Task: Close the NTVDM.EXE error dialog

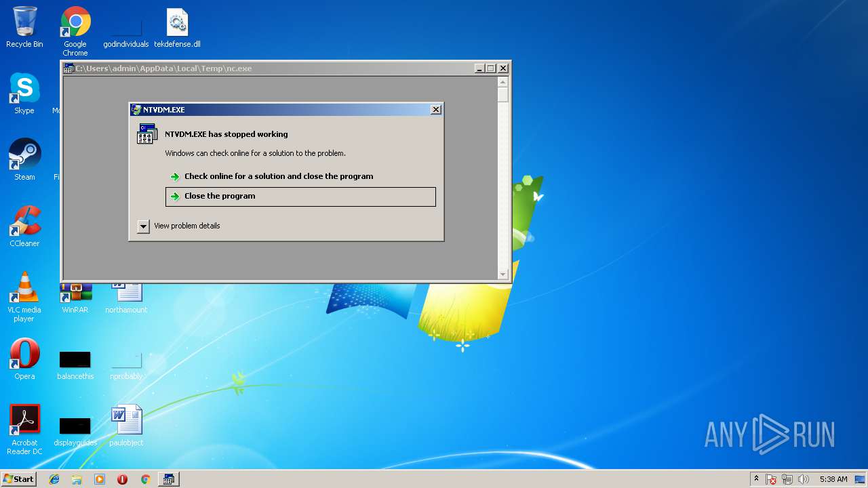Action: (436, 110)
